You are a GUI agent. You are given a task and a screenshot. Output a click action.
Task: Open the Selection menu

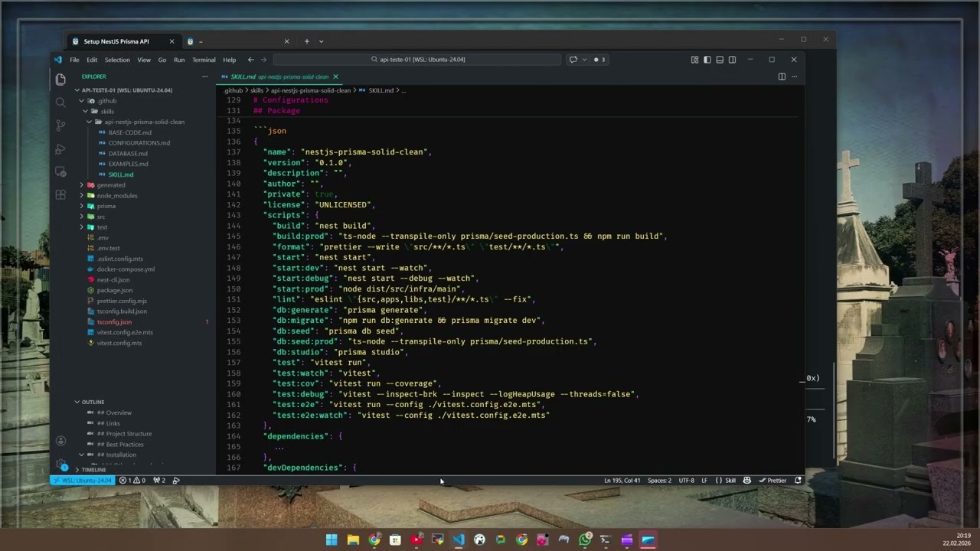(117, 60)
